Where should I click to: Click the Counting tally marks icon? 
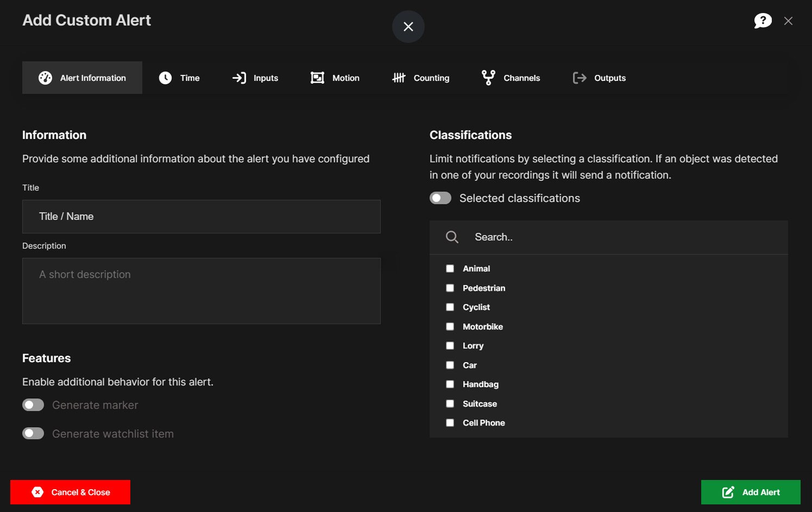(x=399, y=78)
